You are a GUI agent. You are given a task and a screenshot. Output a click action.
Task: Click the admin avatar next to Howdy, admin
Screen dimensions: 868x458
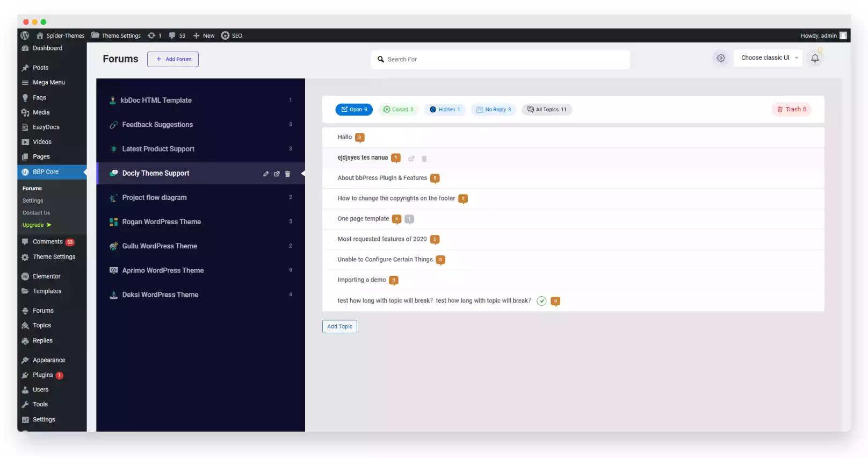coord(843,35)
